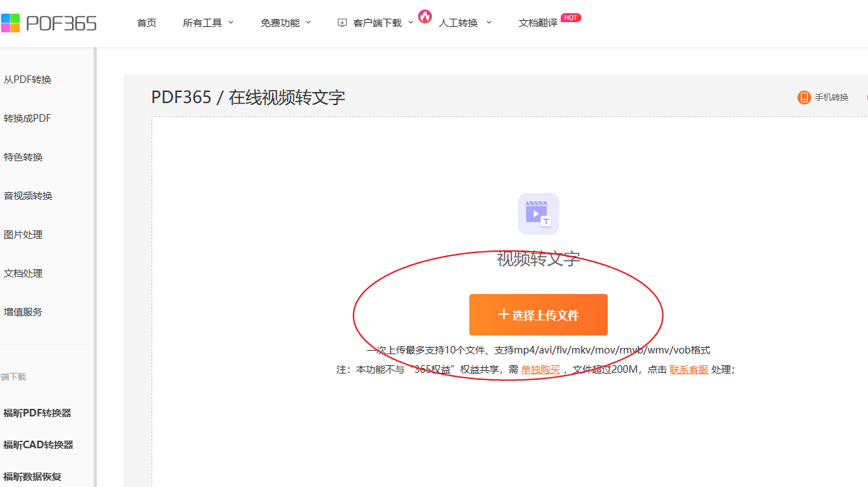Select 转换成PDF in the sidebar
Image resolution: width=868 pixels, height=487 pixels.
(x=28, y=118)
